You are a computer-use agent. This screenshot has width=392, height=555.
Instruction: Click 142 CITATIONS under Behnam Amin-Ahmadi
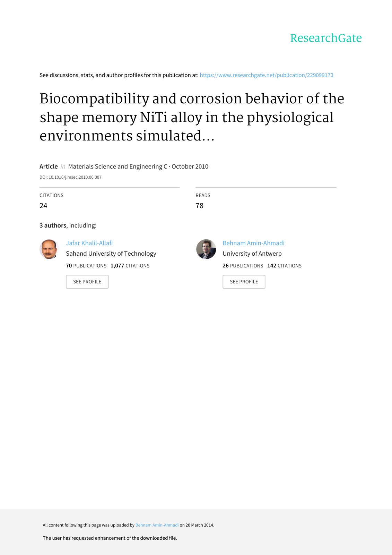pyautogui.click(x=285, y=266)
